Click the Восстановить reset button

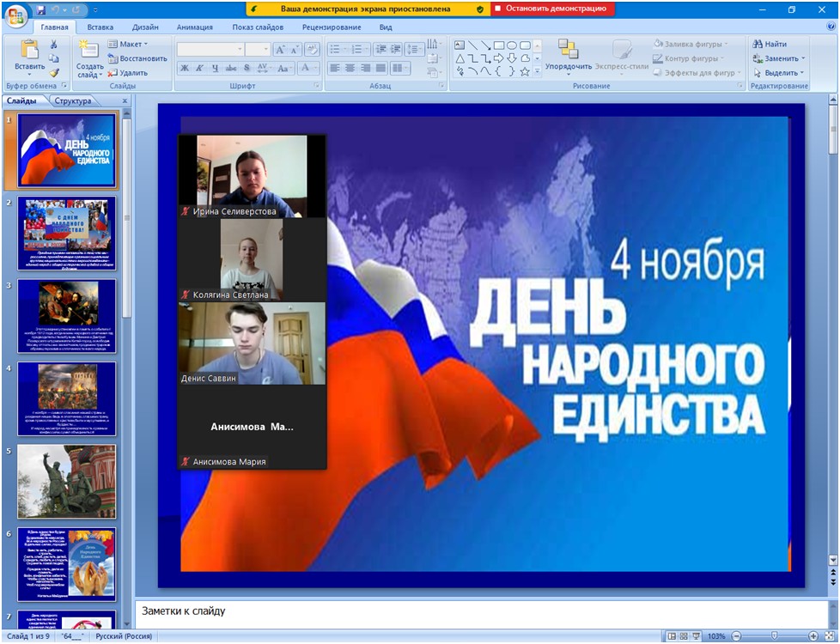tap(137, 58)
